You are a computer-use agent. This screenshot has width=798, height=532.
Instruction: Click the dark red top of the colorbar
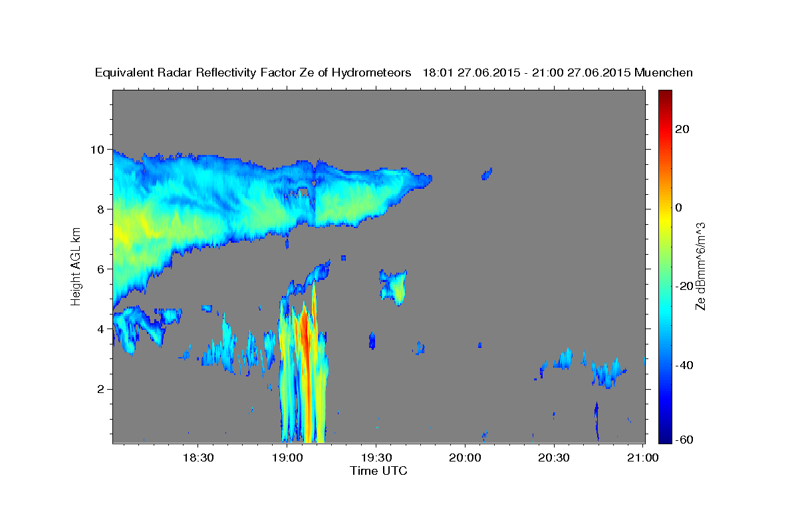coord(665,96)
